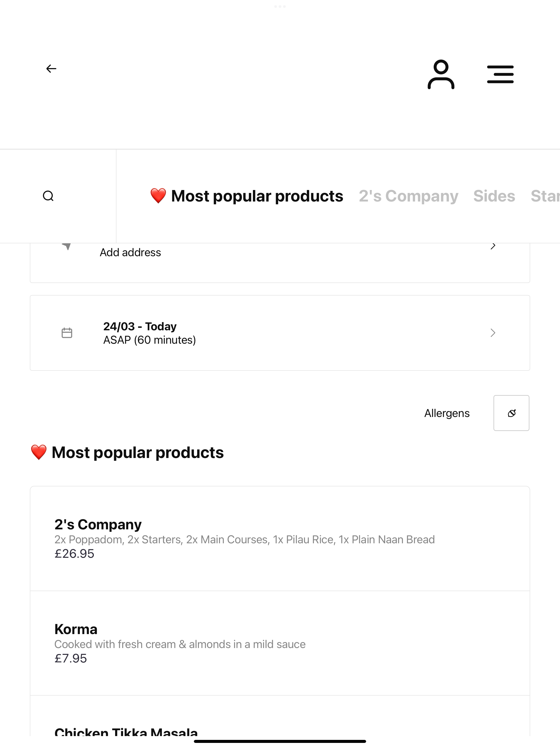Open the 24/03 - Today time selector
The width and height of the screenshot is (560, 747).
pos(280,333)
